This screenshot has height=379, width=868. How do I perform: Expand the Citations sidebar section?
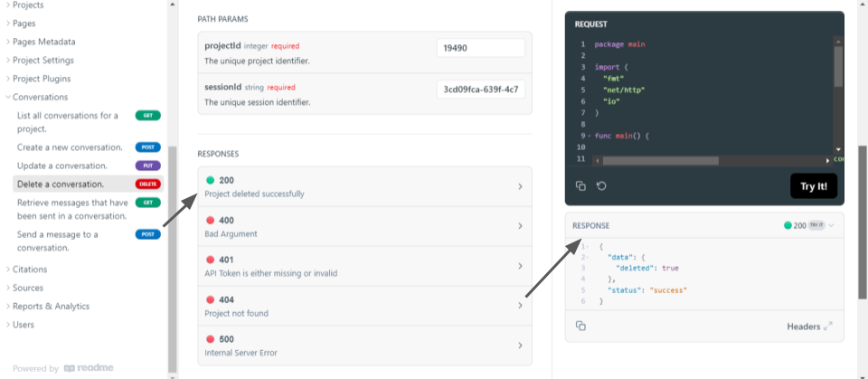[26, 270]
